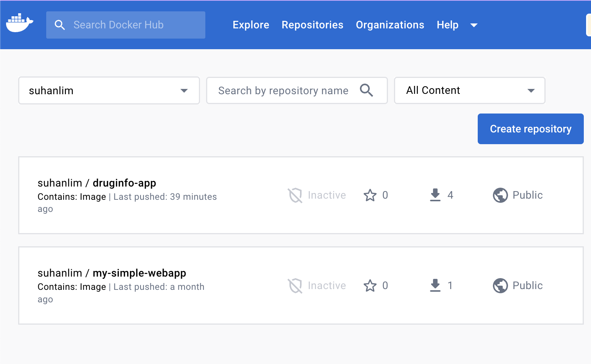Image resolution: width=591 pixels, height=364 pixels.
Task: Go to the Repositories menu item
Action: pyautogui.click(x=313, y=25)
